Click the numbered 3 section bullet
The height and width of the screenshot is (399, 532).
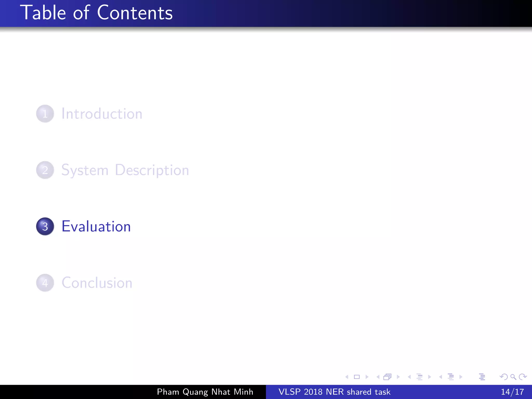click(x=45, y=227)
